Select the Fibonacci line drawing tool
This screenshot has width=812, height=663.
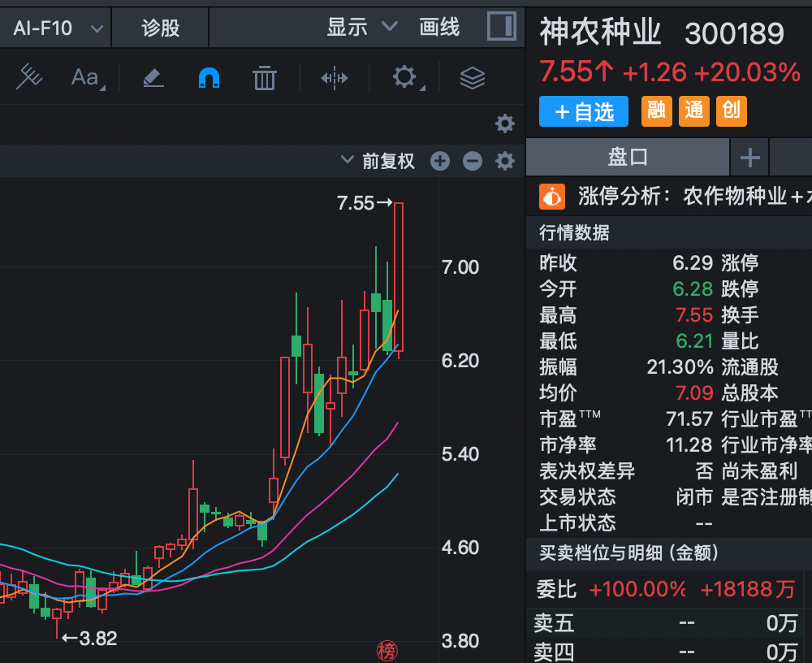click(x=29, y=76)
